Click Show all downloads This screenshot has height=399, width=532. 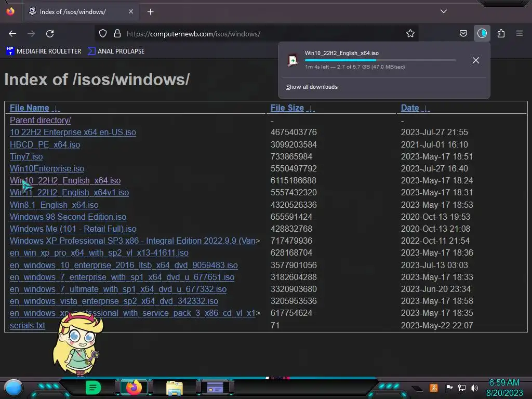(312, 87)
